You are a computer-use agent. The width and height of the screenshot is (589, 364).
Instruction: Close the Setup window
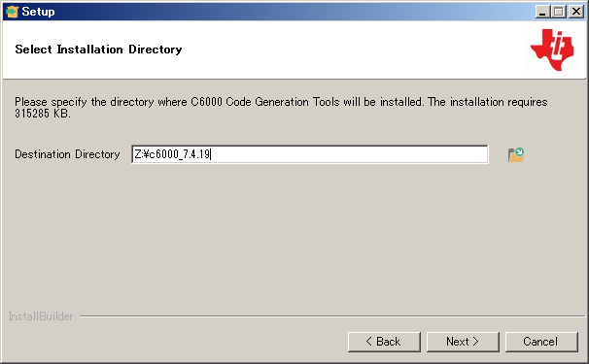(x=575, y=12)
